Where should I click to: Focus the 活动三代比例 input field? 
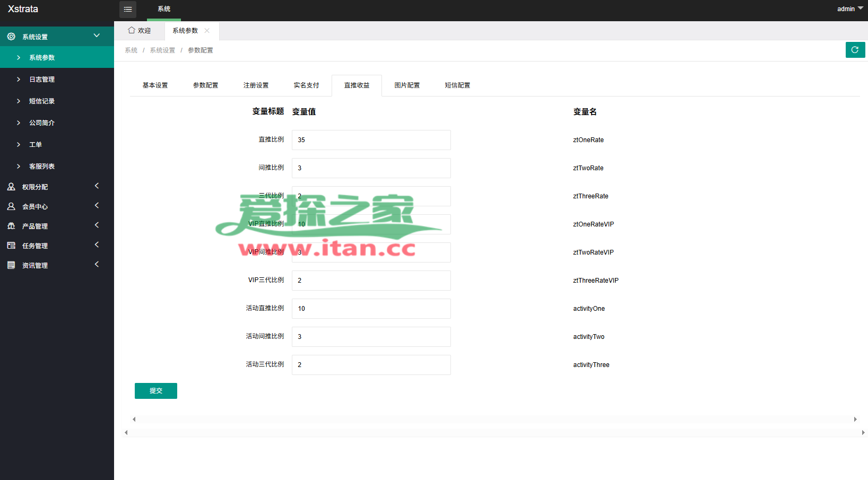point(371,365)
